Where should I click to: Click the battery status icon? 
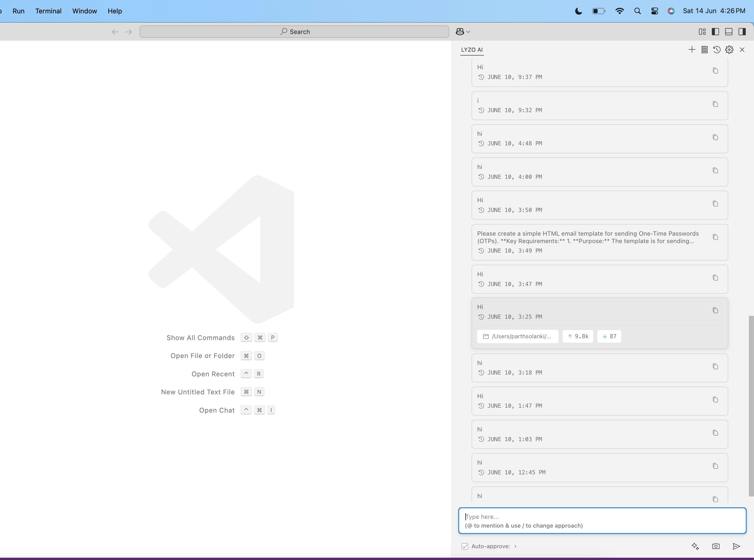click(x=599, y=11)
